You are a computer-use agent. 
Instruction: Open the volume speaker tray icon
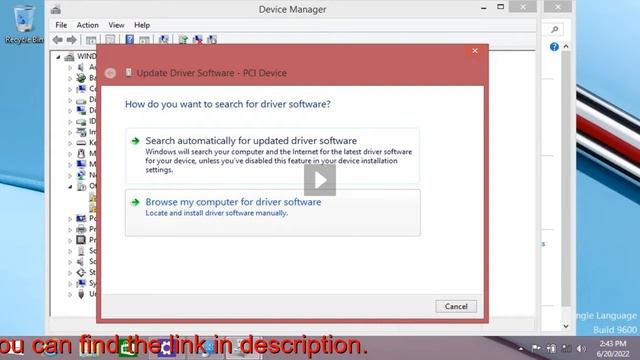click(581, 348)
